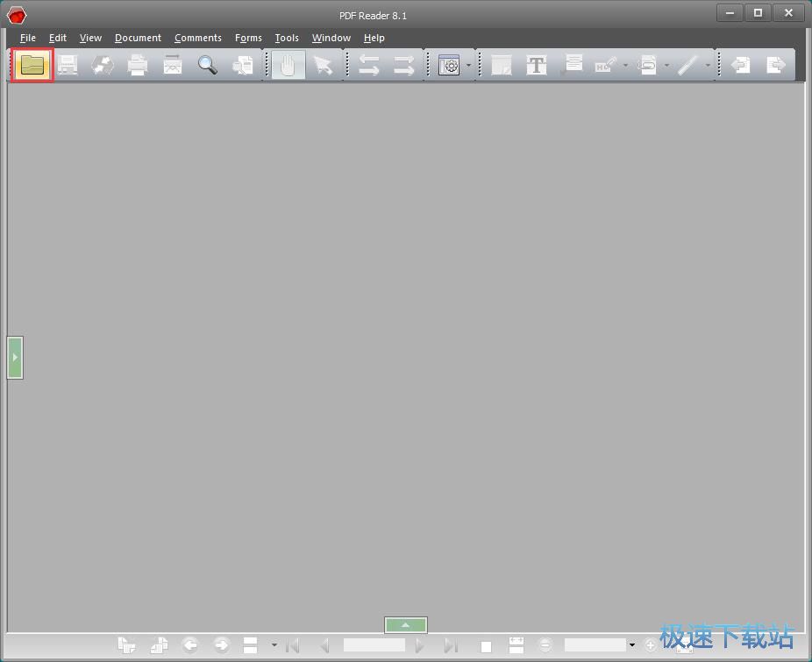The width and height of the screenshot is (812, 662).
Task: Click the icon between Save and Print
Action: 103,65
